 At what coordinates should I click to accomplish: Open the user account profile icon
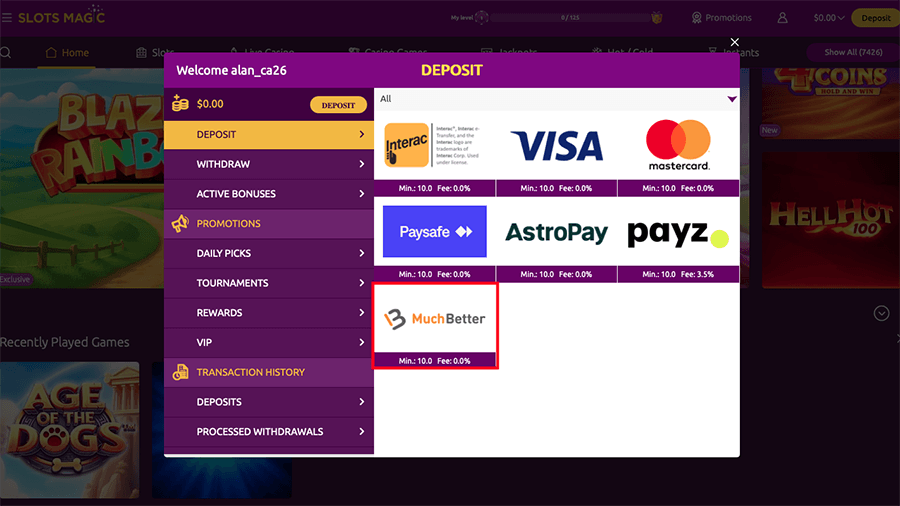pyautogui.click(x=782, y=18)
